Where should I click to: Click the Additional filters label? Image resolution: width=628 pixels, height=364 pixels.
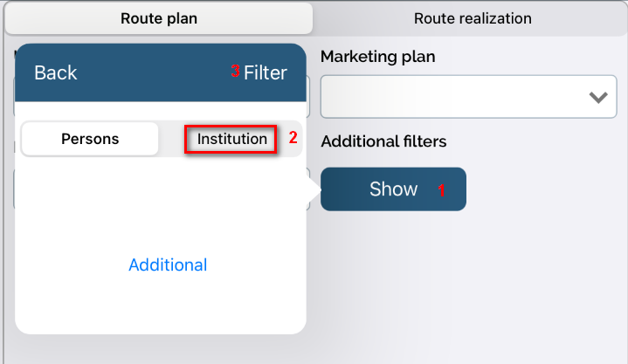[x=383, y=141]
